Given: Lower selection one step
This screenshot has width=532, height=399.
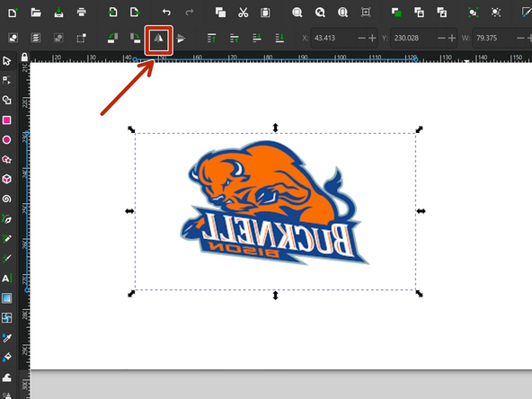Looking at the screenshot, I should [x=257, y=38].
